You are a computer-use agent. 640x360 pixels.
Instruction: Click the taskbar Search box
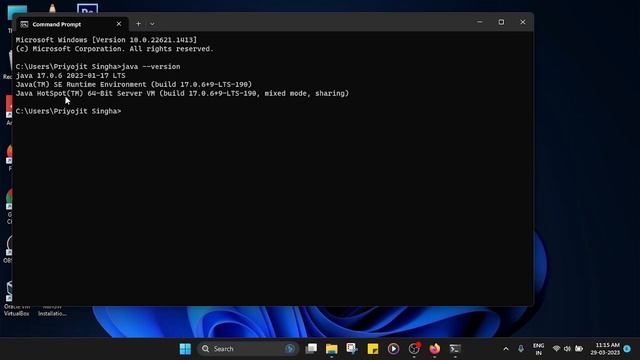click(248, 349)
